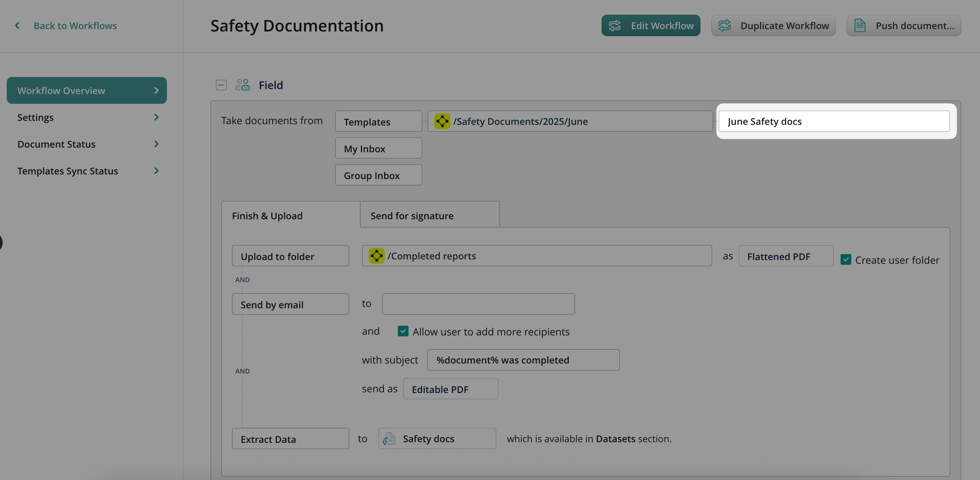980x480 pixels.
Task: Click the email recipient 'to' input field
Action: (x=478, y=304)
